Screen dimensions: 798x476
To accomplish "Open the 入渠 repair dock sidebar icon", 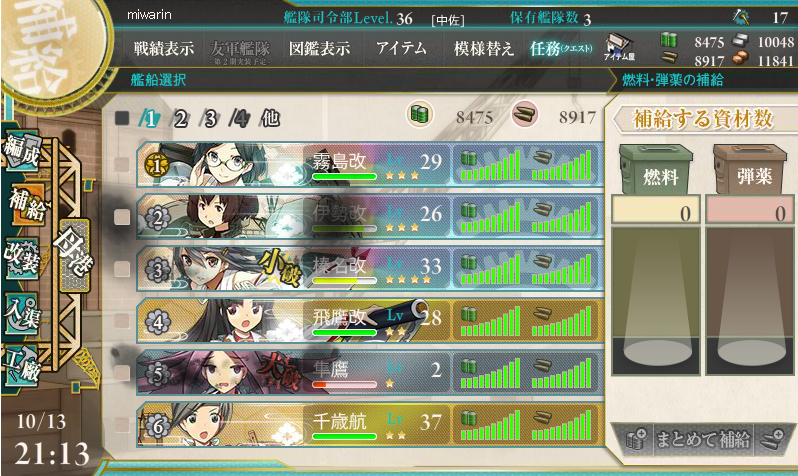I will pyautogui.click(x=21, y=312).
